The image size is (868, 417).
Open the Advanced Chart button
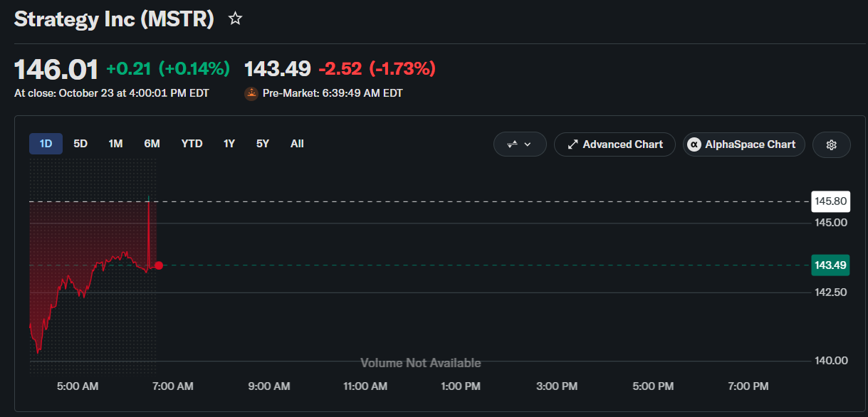[x=615, y=144]
